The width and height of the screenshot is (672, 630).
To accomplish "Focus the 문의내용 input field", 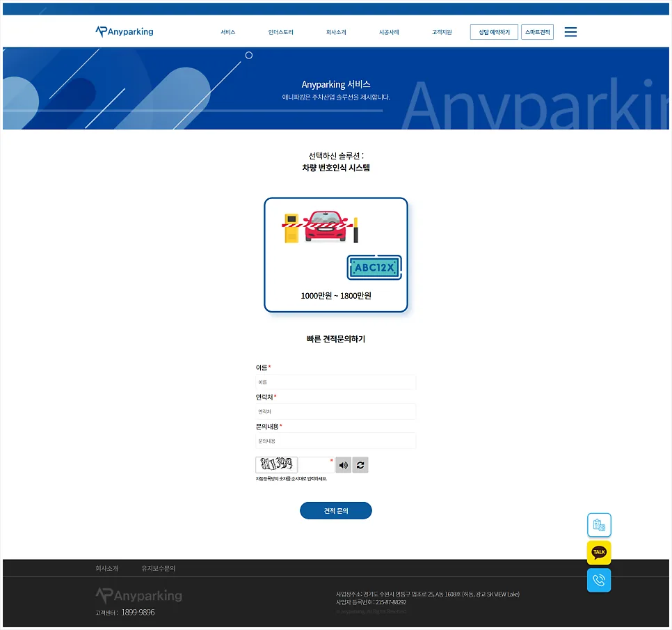I will [335, 441].
